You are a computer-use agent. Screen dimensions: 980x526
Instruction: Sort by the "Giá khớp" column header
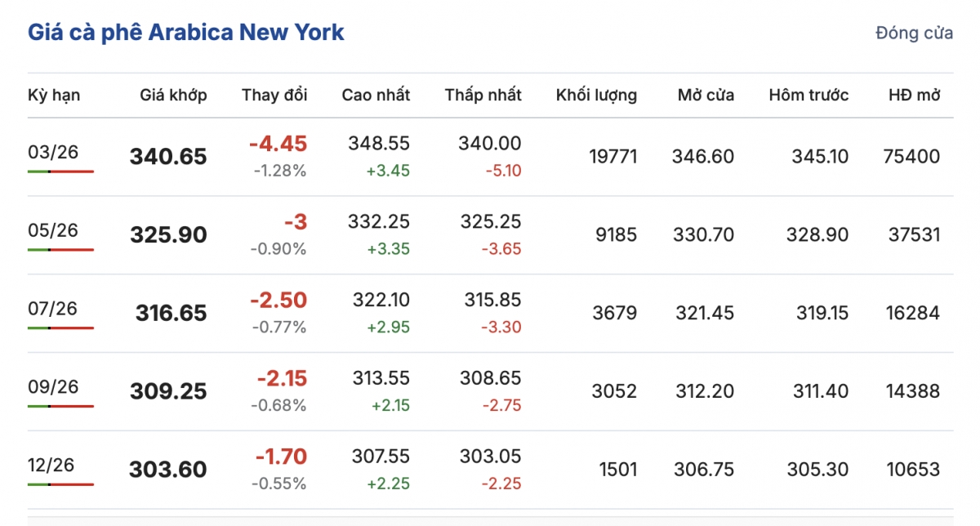coord(173,95)
